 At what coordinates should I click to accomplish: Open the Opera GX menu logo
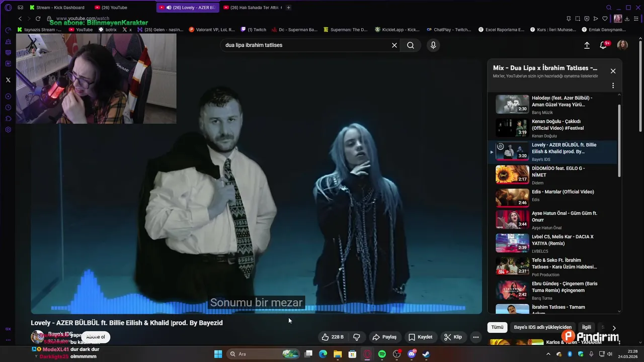pos(8,8)
